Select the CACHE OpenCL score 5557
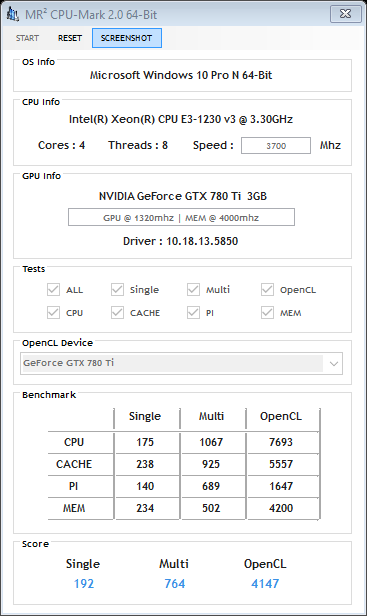Viewport: 367px width, 616px height. tap(281, 464)
